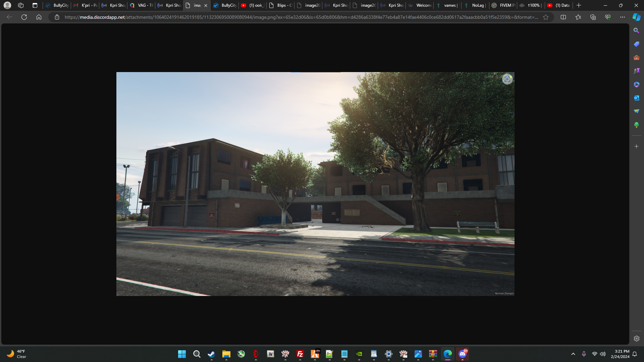
Task: Open the weather widget showing 46°F Clear
Action: coord(16,354)
